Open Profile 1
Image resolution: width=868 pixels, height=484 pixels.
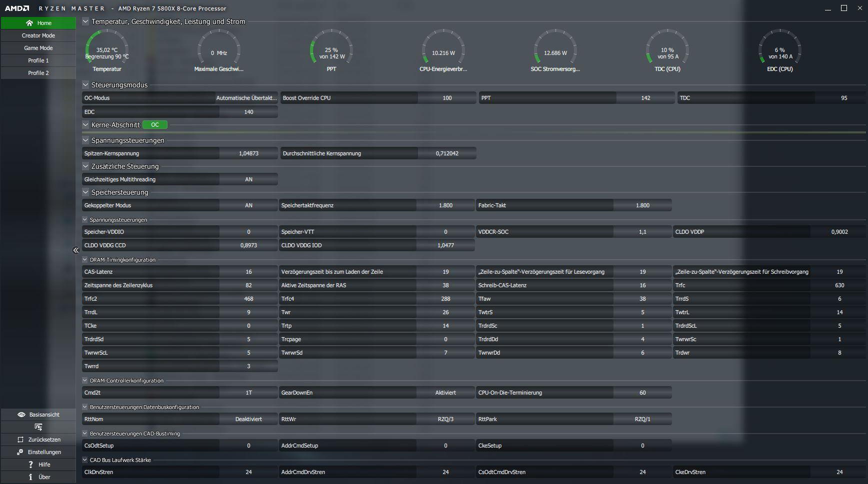click(38, 60)
